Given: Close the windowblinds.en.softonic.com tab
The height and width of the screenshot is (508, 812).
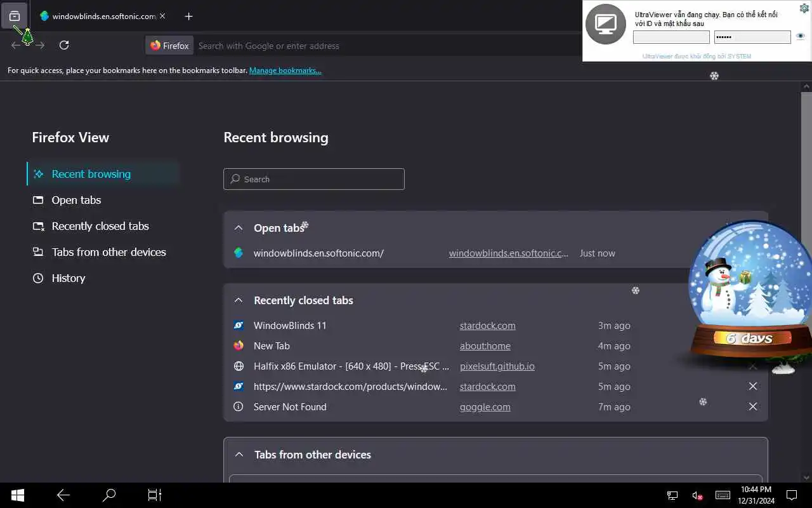Looking at the screenshot, I should point(162,16).
